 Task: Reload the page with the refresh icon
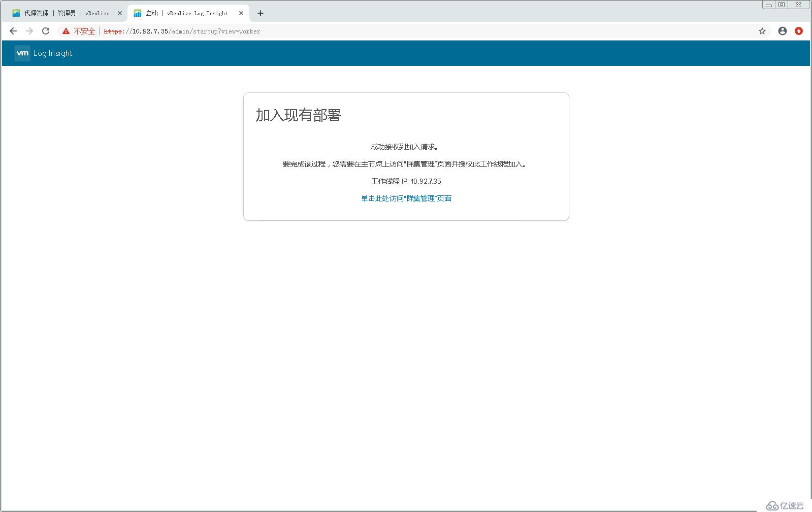coord(46,31)
